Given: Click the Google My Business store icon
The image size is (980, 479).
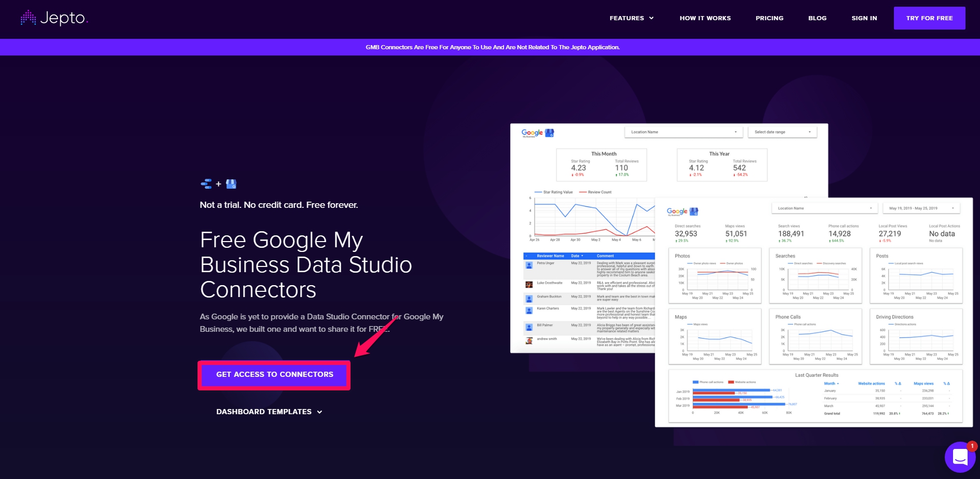Looking at the screenshot, I should pyautogui.click(x=231, y=184).
